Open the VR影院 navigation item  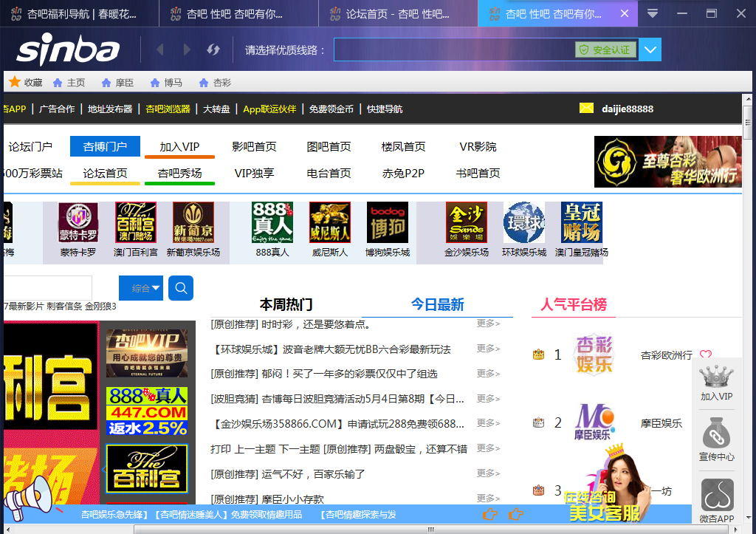[478, 147]
